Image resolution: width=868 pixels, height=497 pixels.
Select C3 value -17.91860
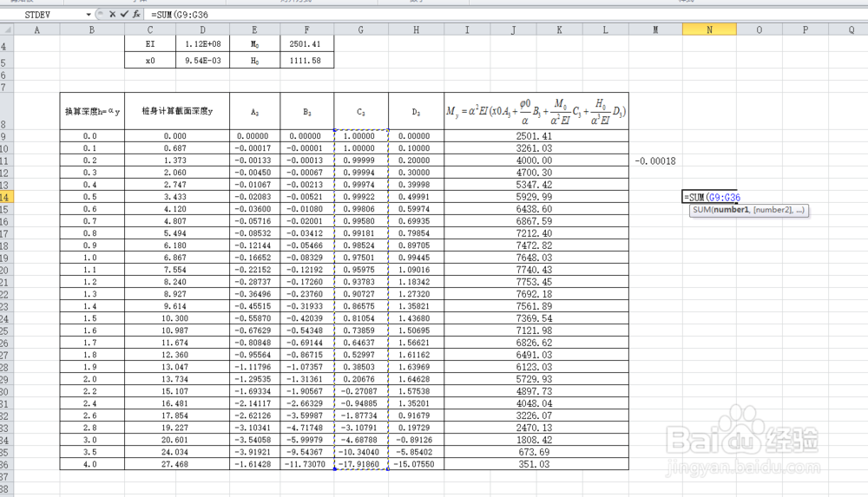(x=361, y=464)
